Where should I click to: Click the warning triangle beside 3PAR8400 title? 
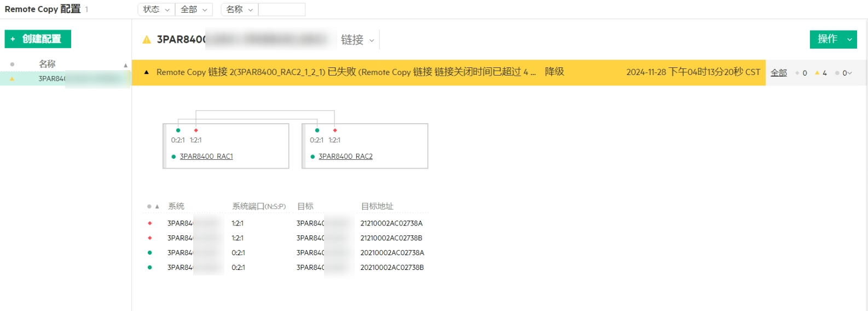147,39
